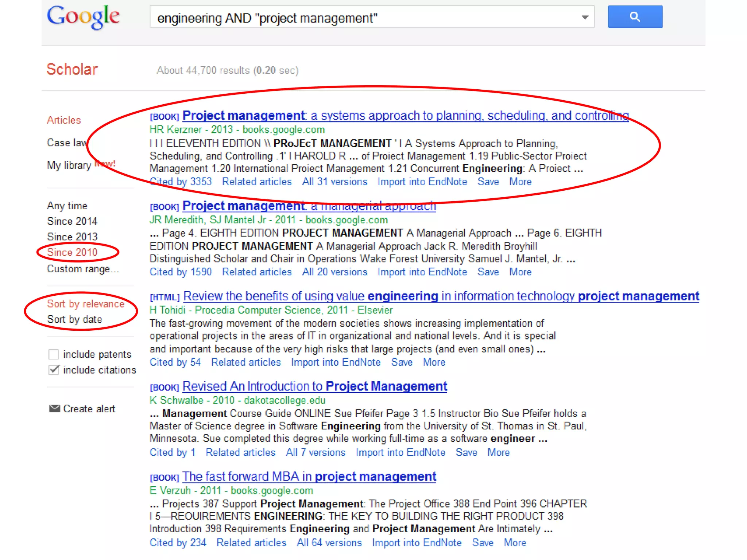This screenshot has height=560, width=747.
Task: Uncheck the include citations checkbox
Action: tap(54, 370)
